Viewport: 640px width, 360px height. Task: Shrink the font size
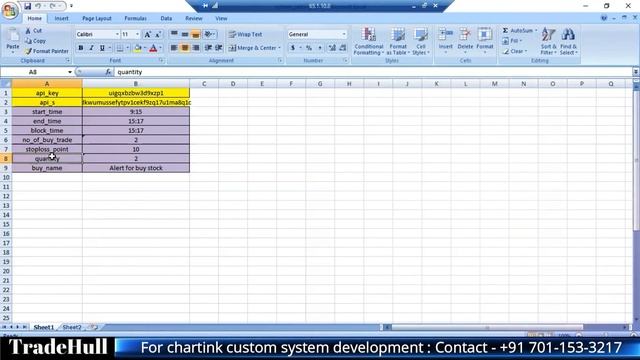pyautogui.click(x=158, y=35)
